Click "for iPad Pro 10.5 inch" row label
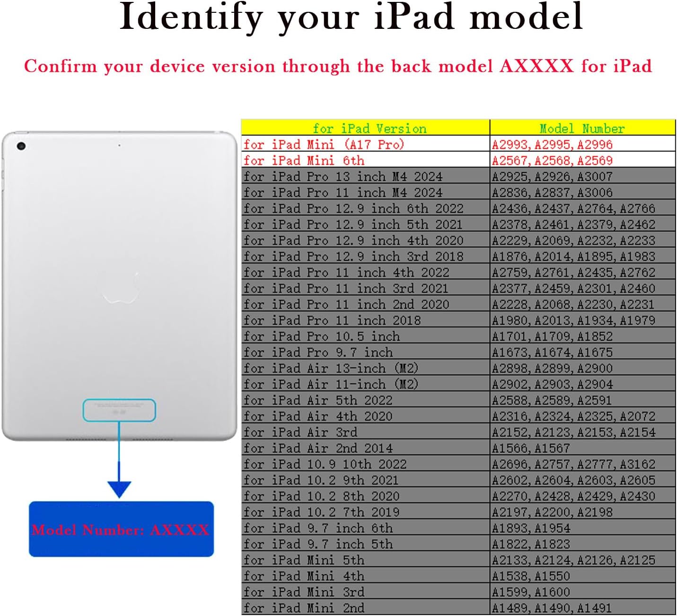 322,336
